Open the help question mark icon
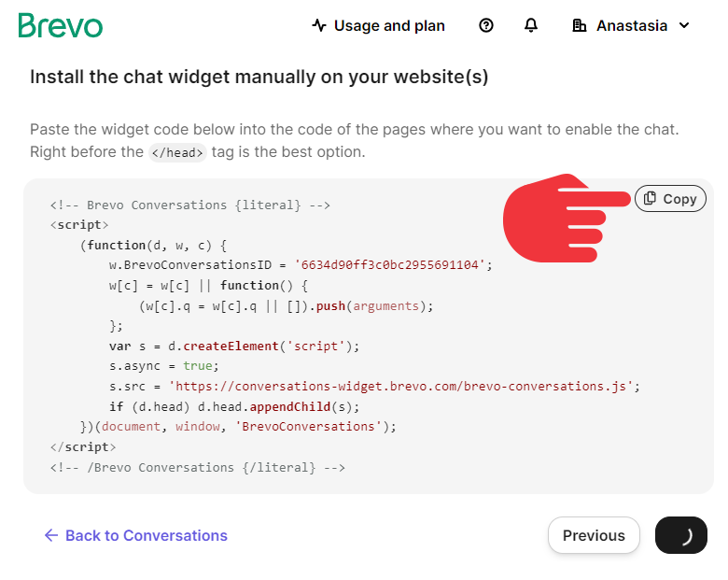 click(486, 25)
